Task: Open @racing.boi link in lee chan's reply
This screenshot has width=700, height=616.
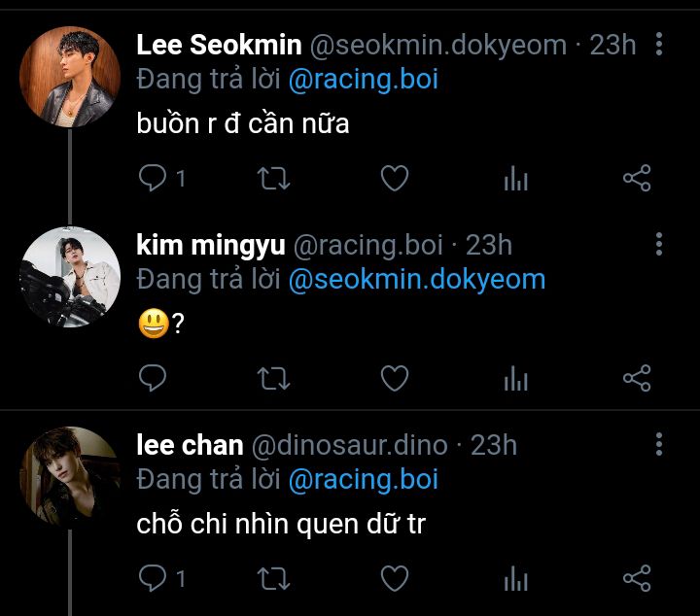Action: (x=363, y=480)
